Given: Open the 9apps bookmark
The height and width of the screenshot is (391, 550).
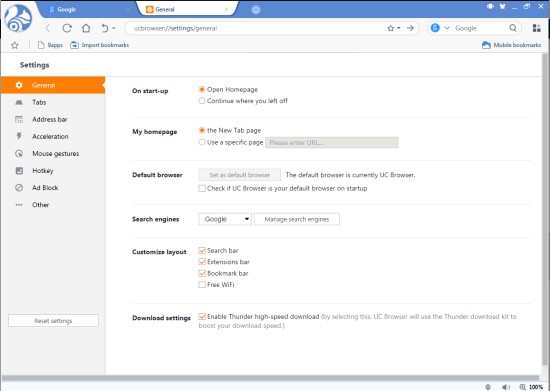Looking at the screenshot, I should [x=50, y=45].
